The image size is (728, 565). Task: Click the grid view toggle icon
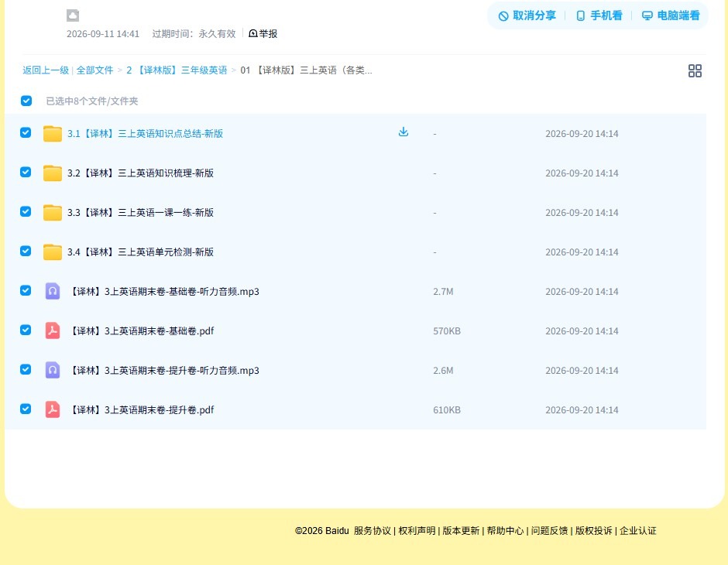point(695,70)
